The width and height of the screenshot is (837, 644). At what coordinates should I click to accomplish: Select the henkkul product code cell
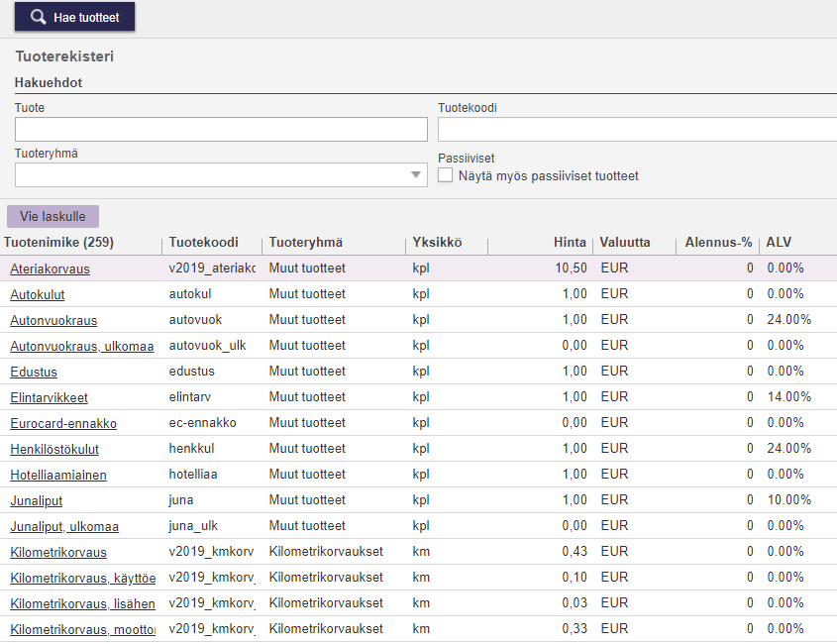(x=191, y=448)
